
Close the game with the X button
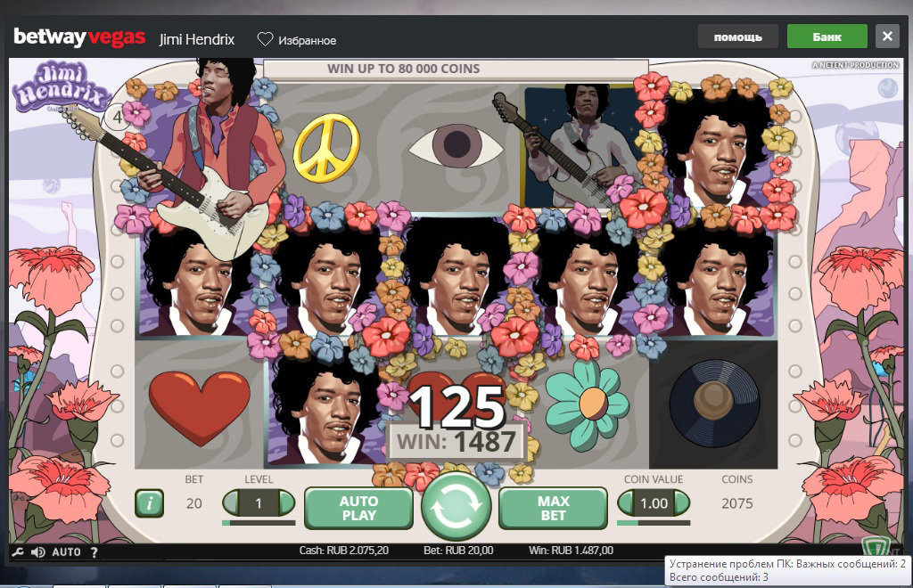coord(886,37)
